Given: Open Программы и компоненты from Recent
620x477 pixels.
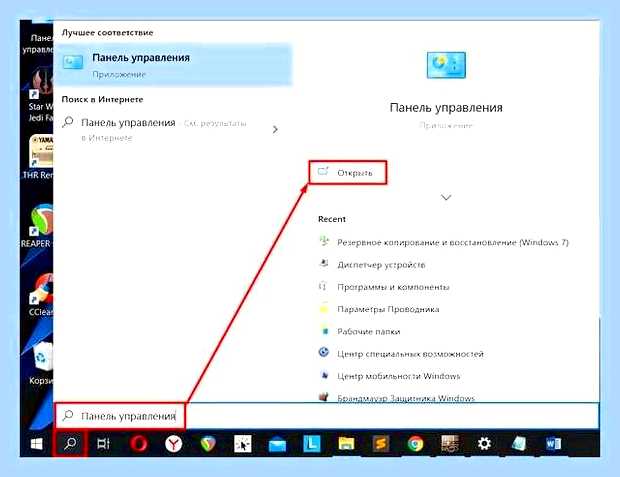Looking at the screenshot, I should (384, 287).
